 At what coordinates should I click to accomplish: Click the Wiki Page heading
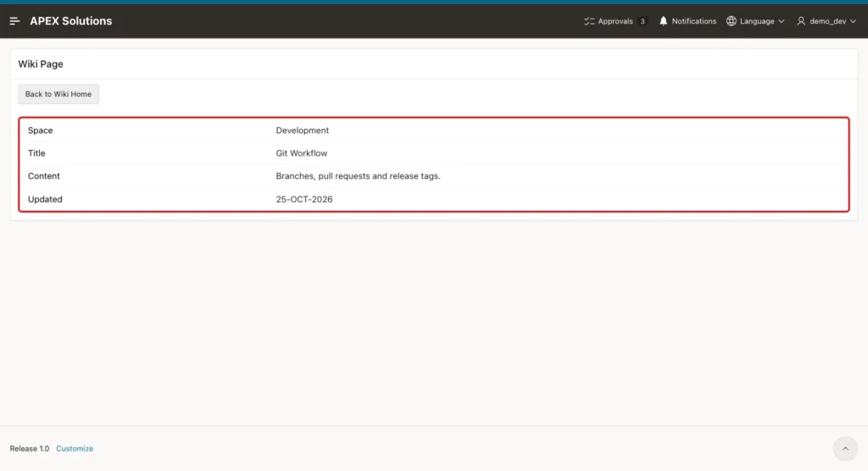click(x=41, y=64)
